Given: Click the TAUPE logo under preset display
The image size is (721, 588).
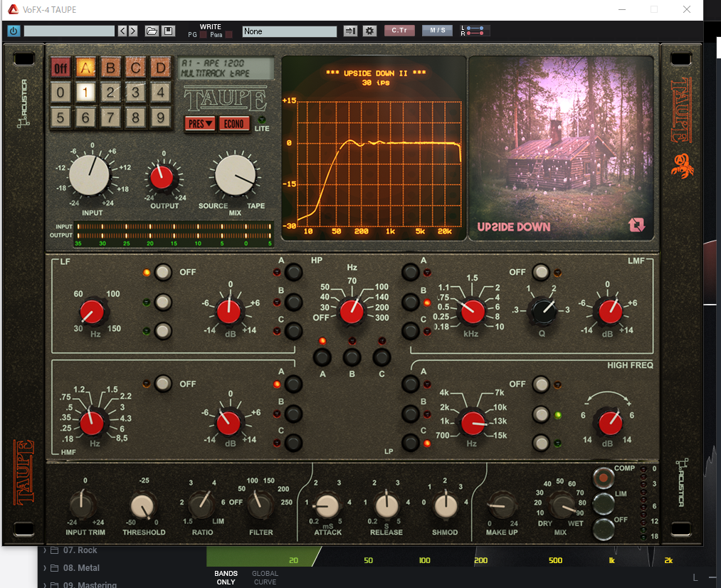Looking at the screenshot, I should pos(226,99).
